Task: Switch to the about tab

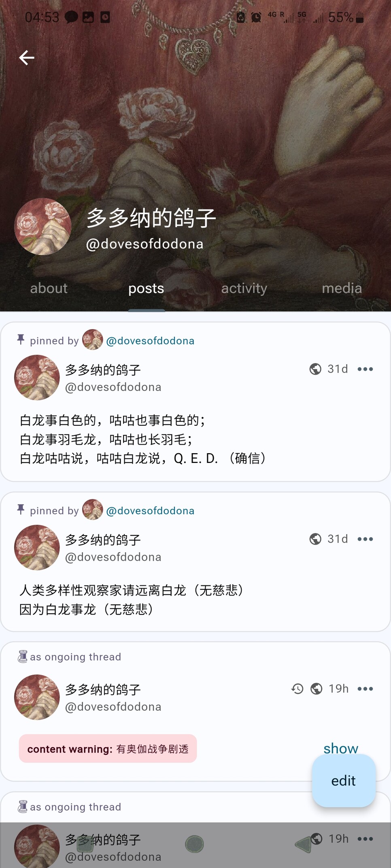Action: tap(49, 288)
